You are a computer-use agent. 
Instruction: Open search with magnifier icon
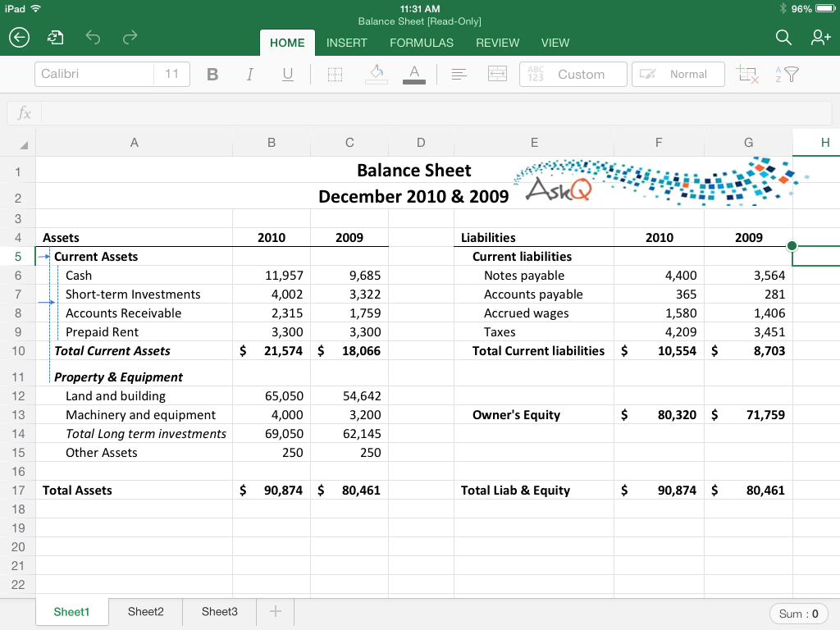(783, 38)
